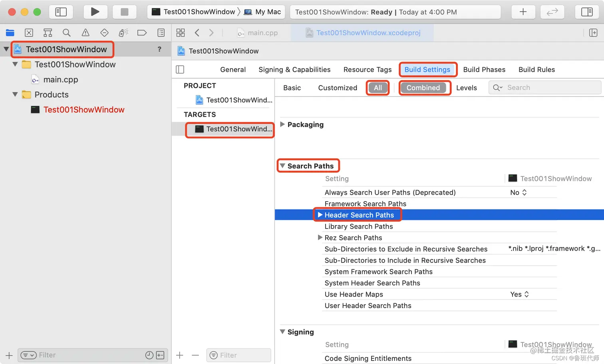Add a target with the plus button
The width and height of the screenshot is (604, 364).
coord(180,355)
